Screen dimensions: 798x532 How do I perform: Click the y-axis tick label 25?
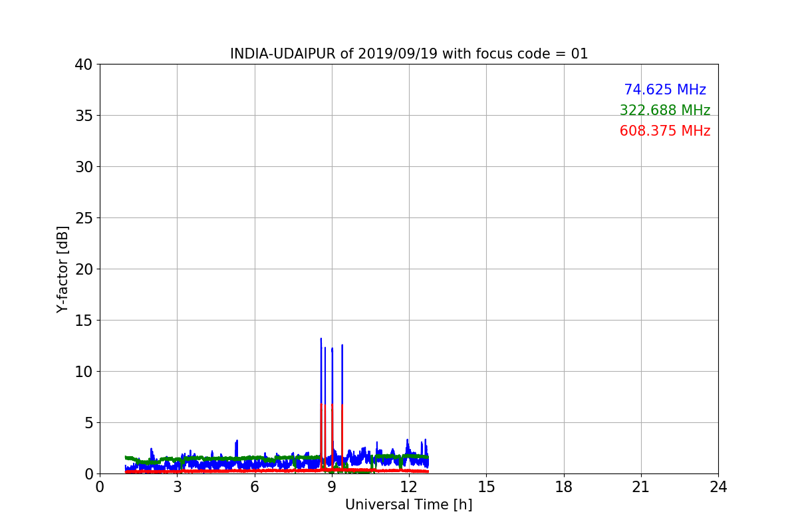84,218
